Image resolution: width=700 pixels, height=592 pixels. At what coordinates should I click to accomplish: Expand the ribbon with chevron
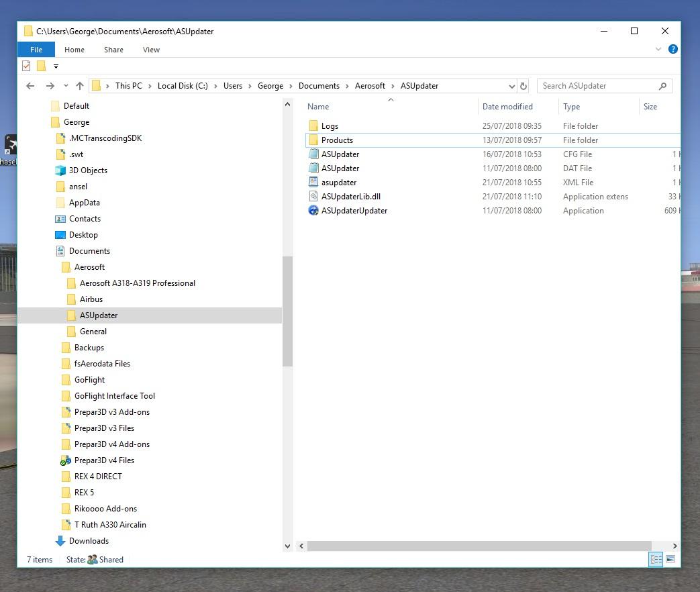(658, 49)
